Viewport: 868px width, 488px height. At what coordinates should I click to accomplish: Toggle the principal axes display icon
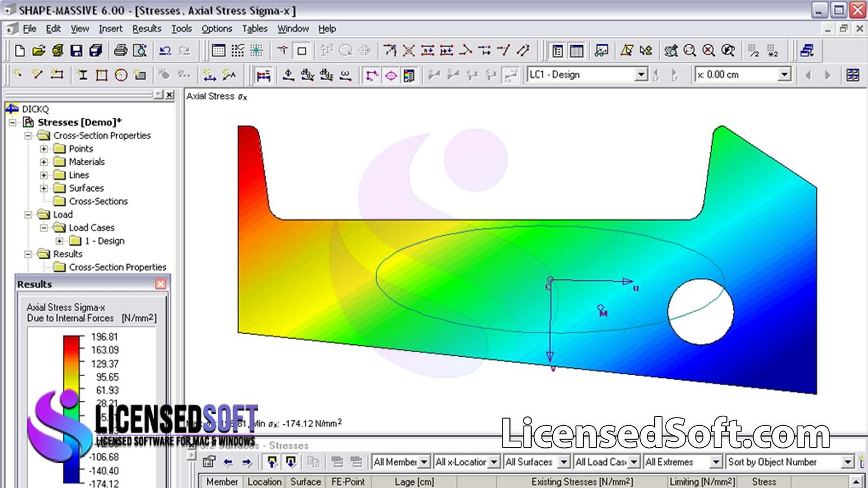pyautogui.click(x=372, y=75)
